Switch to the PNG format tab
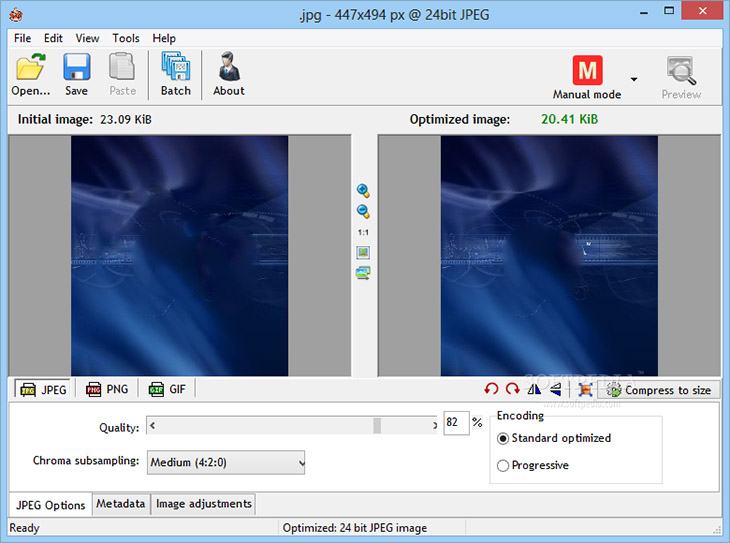730x543 pixels. pyautogui.click(x=107, y=389)
